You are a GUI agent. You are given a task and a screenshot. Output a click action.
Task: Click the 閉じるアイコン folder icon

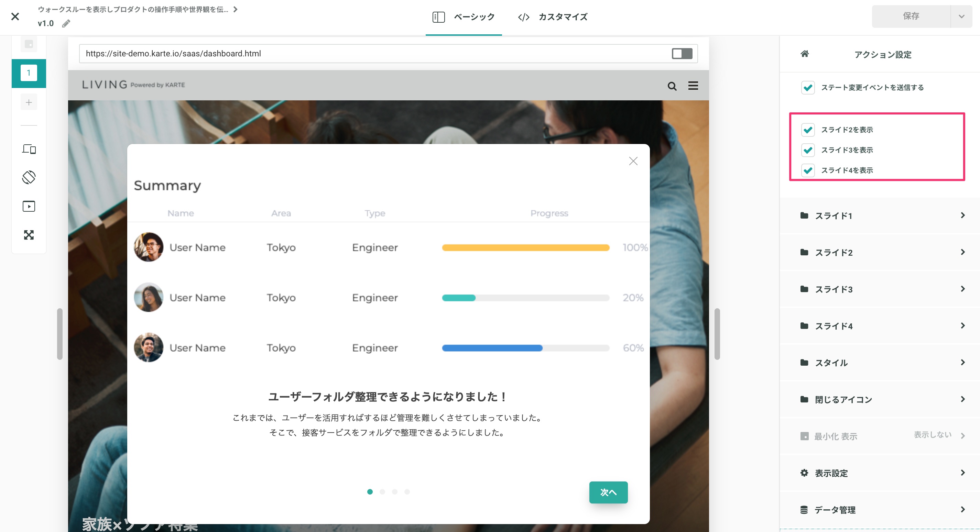[x=804, y=399]
